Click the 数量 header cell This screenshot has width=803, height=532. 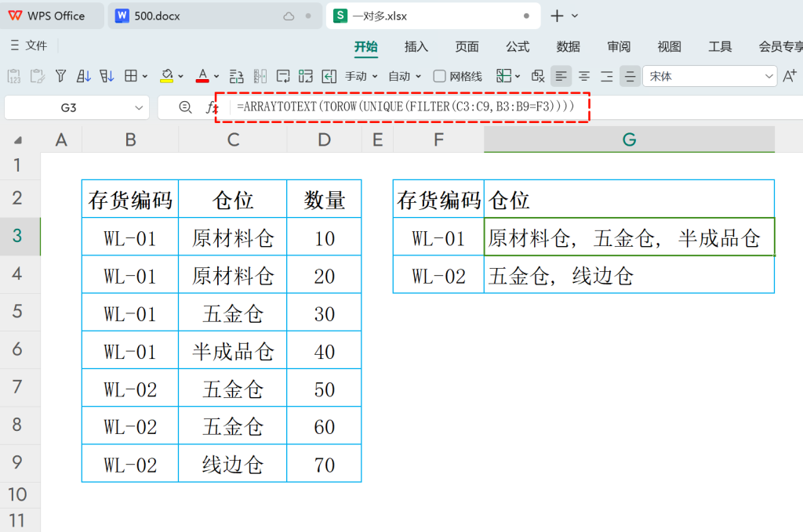[x=324, y=199]
